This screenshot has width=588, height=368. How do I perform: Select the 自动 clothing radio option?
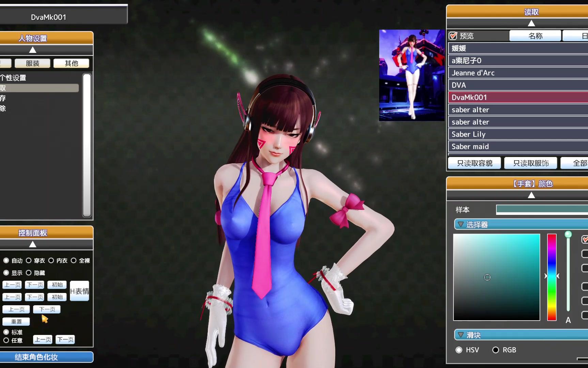pos(6,261)
